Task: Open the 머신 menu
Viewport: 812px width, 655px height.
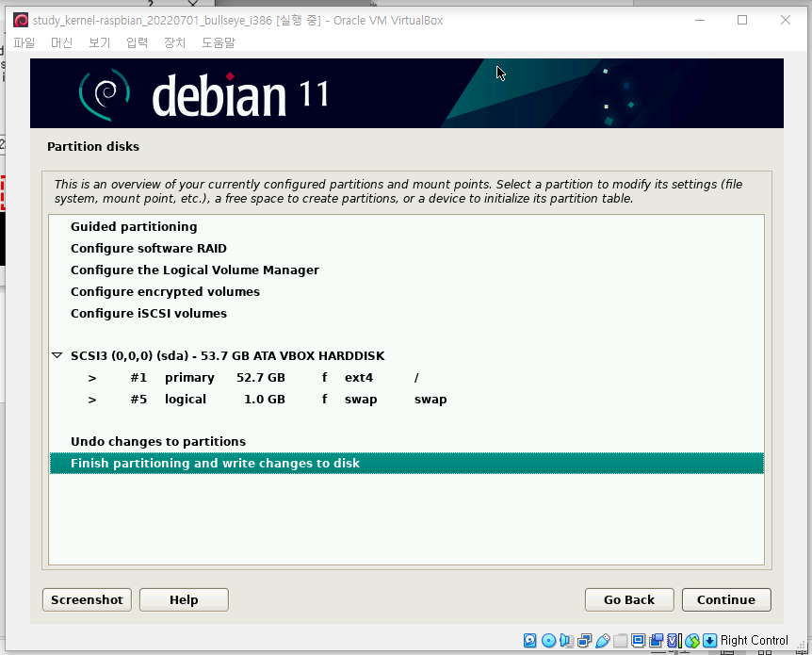Action: tap(61, 42)
